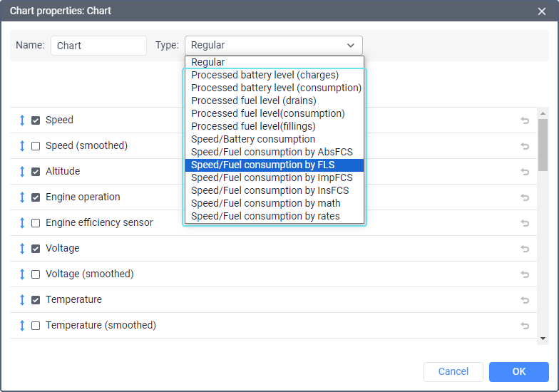Choose Speed/Battery consumption from the list

click(253, 139)
